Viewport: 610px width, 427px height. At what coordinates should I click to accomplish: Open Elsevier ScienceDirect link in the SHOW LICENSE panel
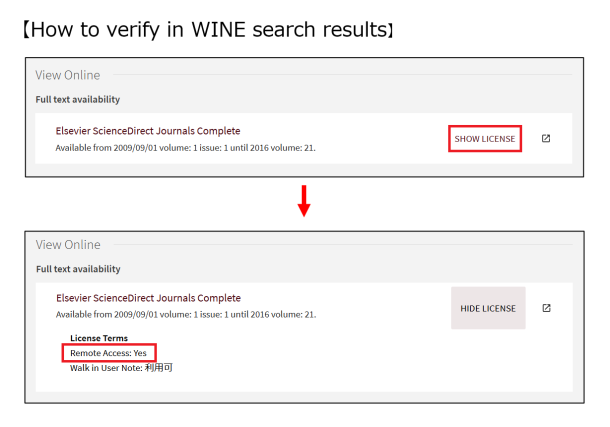[x=147, y=131]
